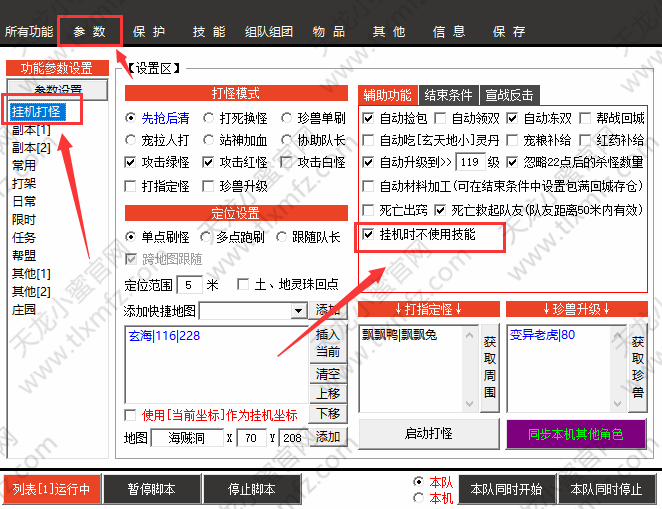Click the 上移 button
The width and height of the screenshot is (662, 509).
coord(328,393)
